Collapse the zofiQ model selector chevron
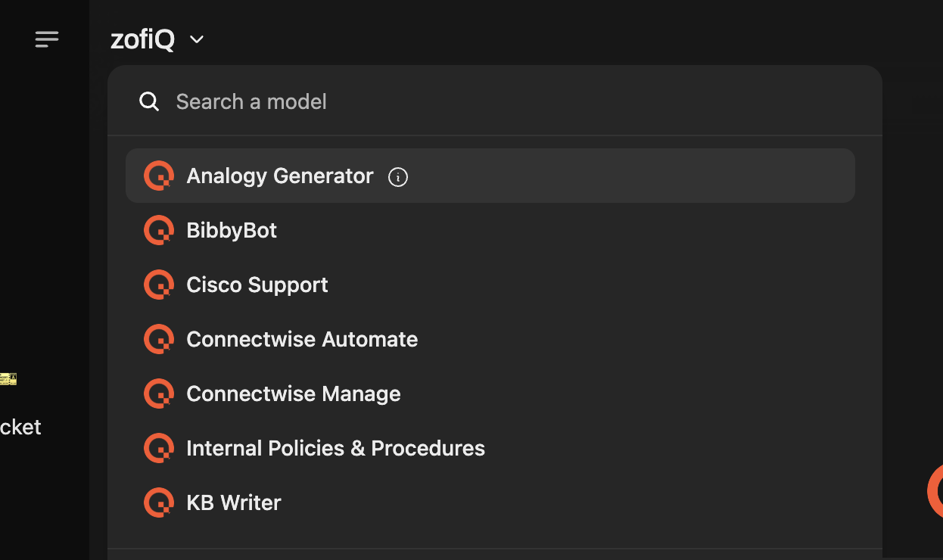 coord(197,39)
